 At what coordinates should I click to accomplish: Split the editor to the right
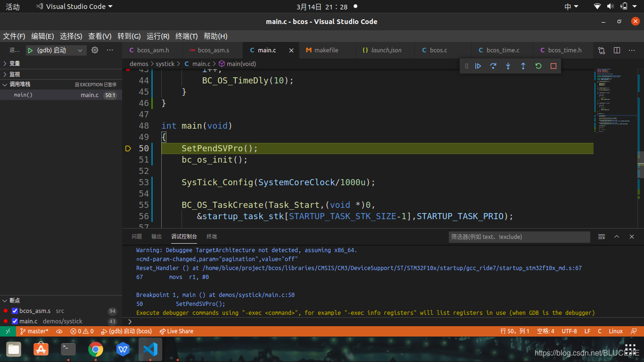(617, 50)
